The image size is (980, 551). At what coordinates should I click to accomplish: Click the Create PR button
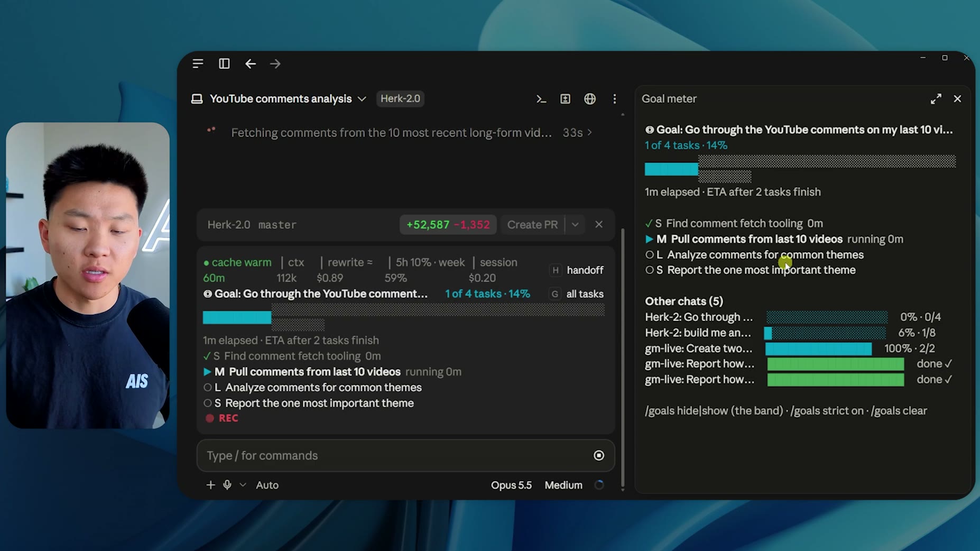532,225
